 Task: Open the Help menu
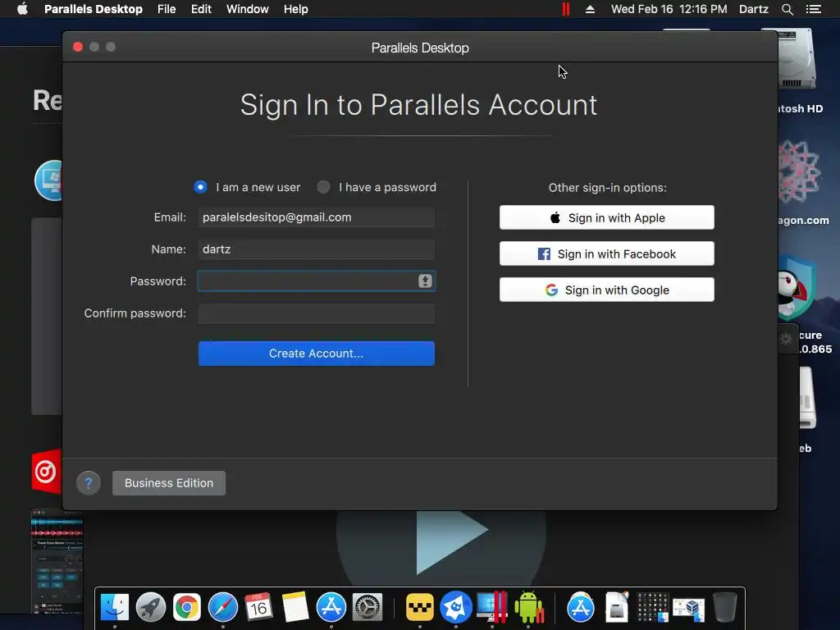[x=295, y=9]
